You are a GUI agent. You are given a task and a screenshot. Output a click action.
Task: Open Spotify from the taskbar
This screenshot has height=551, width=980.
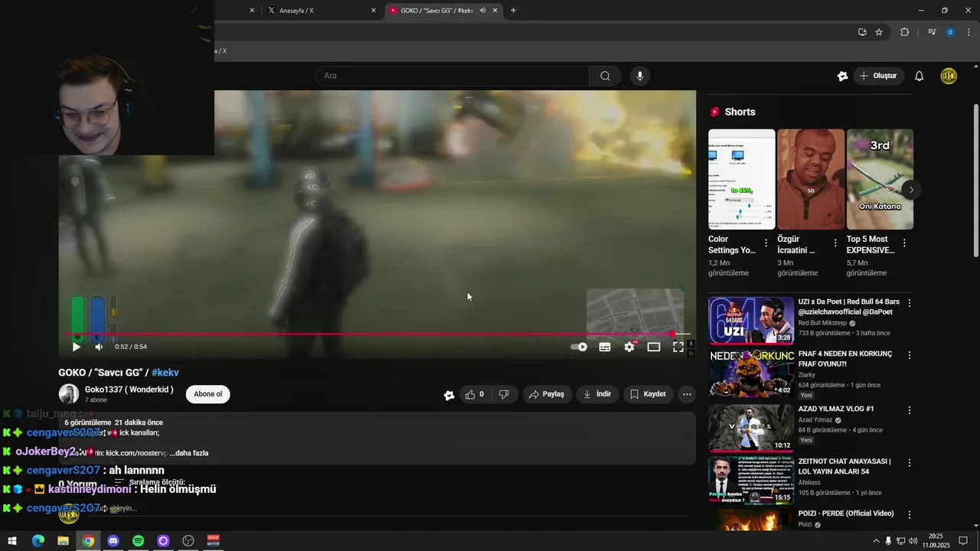139,541
